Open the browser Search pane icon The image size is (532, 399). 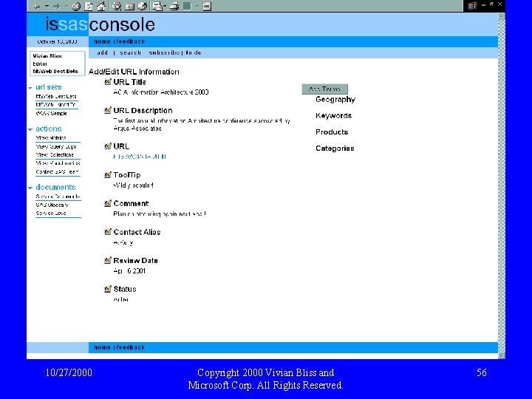click(x=117, y=6)
